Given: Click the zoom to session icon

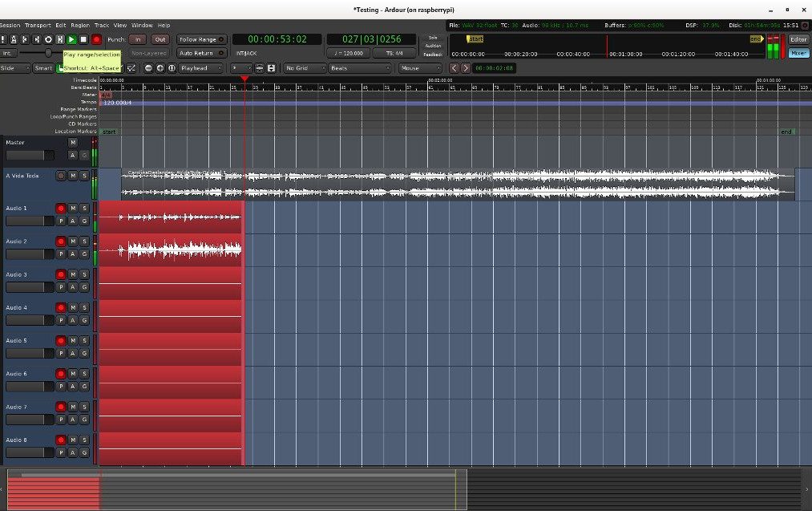Looking at the screenshot, I should click(172, 68).
